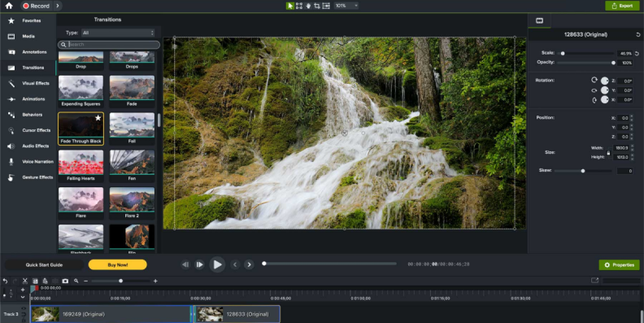Screen dimensions: 644x323
Task: Capture a snapshot with the camera icon
Action: (x=65, y=281)
